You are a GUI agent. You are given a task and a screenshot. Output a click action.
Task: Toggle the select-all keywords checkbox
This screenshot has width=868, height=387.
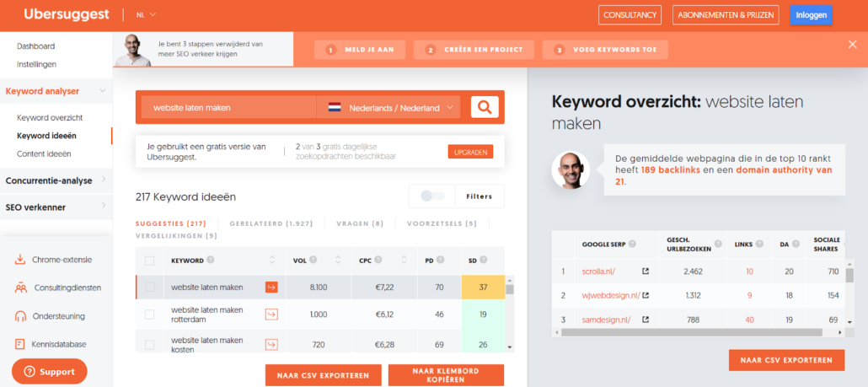(149, 261)
